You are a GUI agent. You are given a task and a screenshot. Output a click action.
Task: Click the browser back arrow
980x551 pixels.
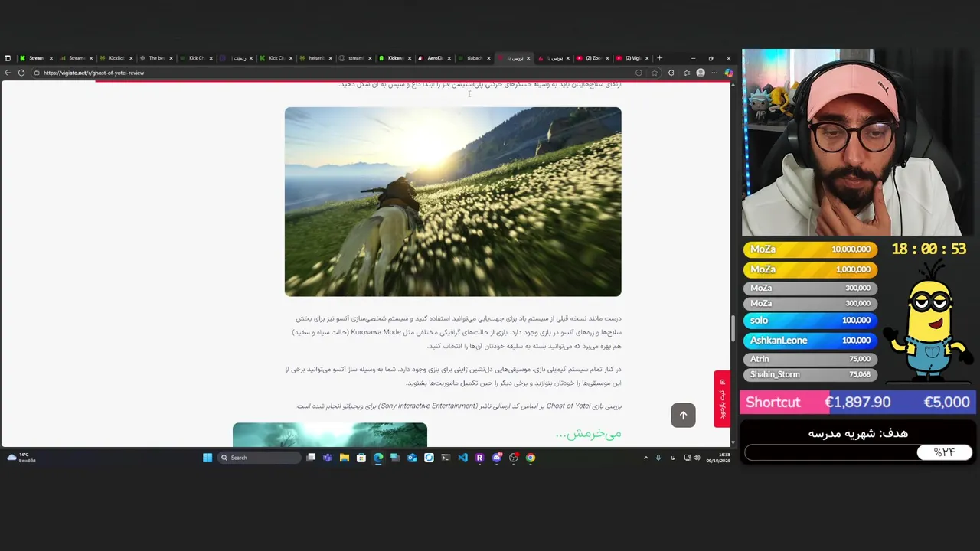[x=7, y=73]
